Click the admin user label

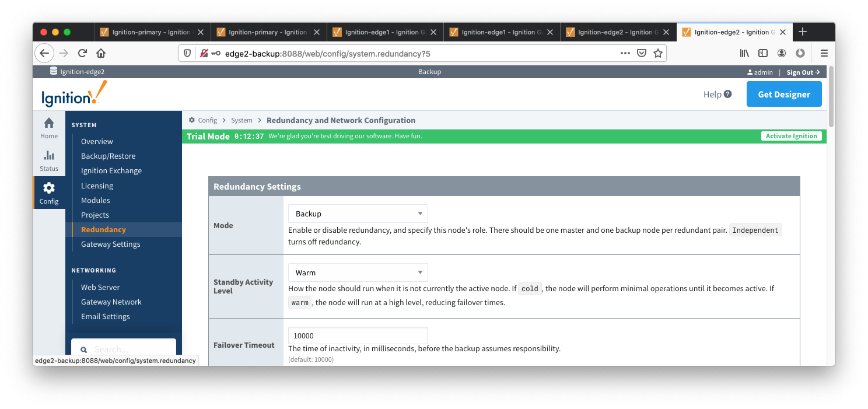coord(759,72)
